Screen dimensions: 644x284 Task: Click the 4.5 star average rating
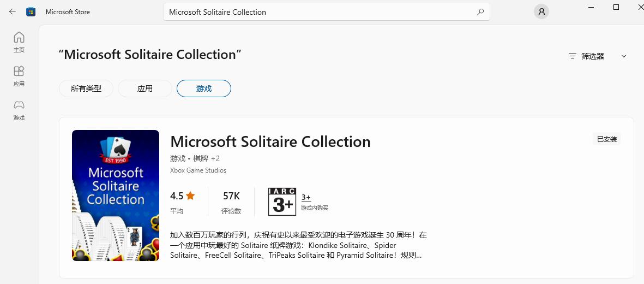(x=182, y=196)
